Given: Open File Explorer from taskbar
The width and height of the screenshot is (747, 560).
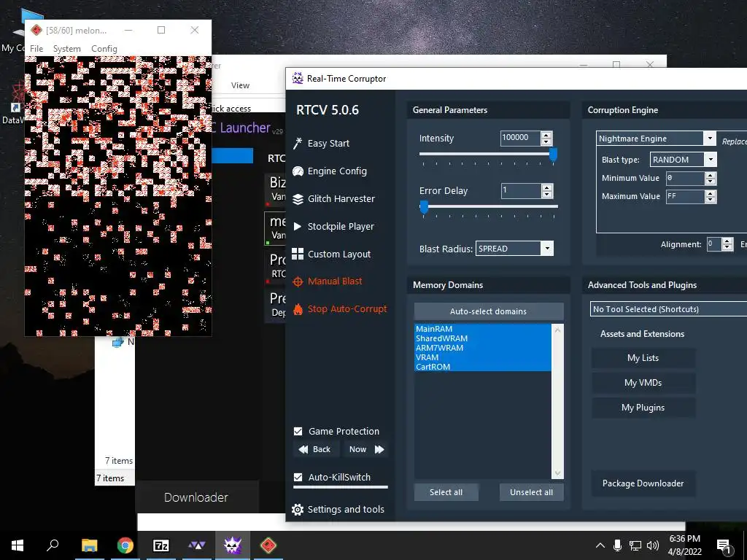Looking at the screenshot, I should pos(89,545).
